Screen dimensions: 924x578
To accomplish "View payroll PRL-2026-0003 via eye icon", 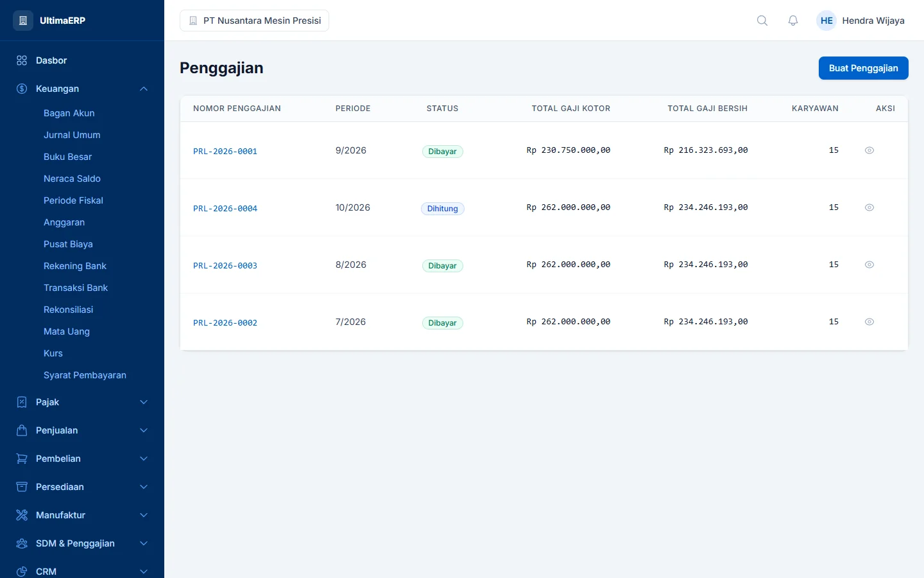I will (x=869, y=265).
